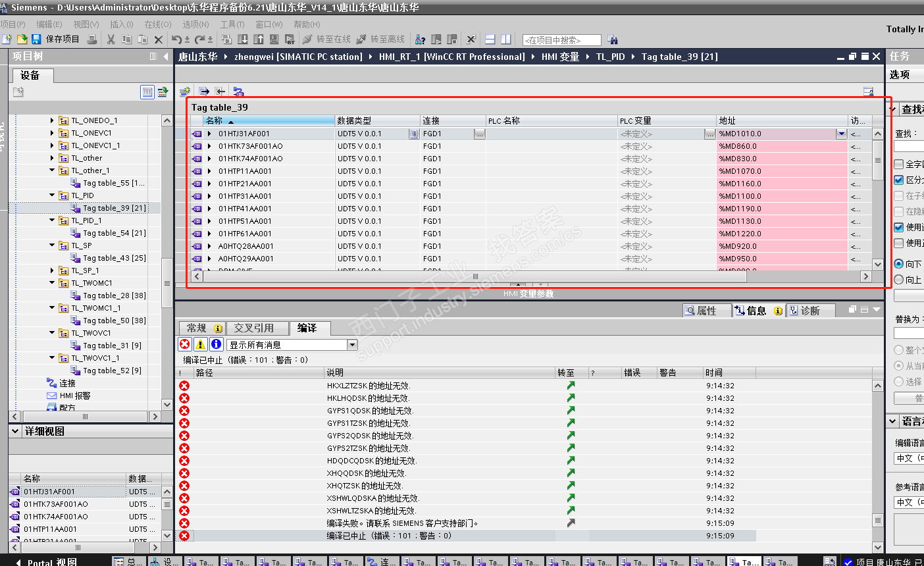
Task: Upload from device using the toolbar icon
Action: pos(259,39)
